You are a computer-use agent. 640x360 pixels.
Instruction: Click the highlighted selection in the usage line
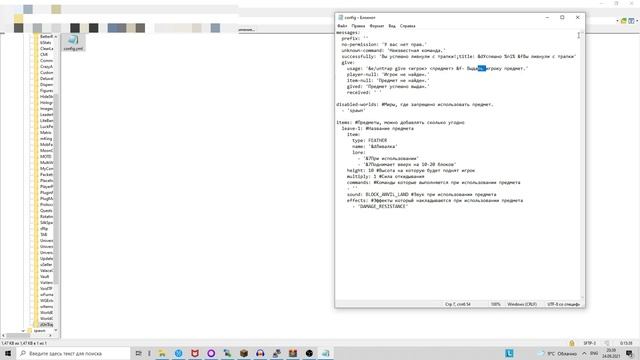(x=482, y=69)
